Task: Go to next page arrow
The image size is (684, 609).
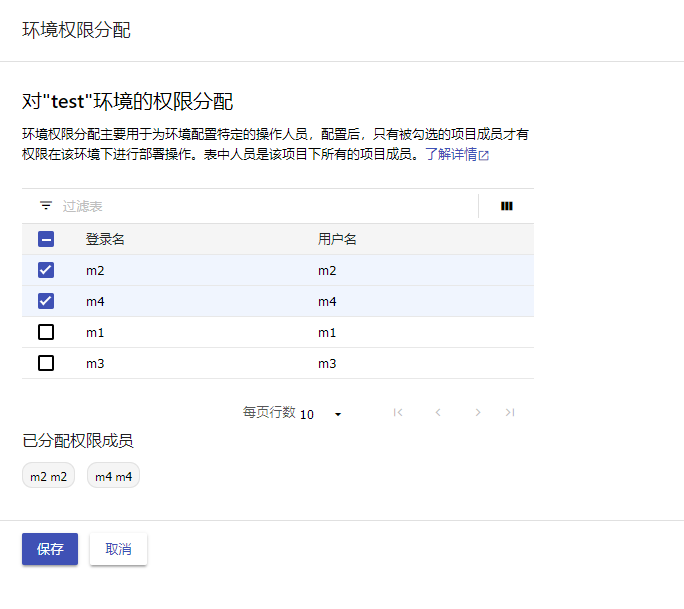Action: [478, 412]
